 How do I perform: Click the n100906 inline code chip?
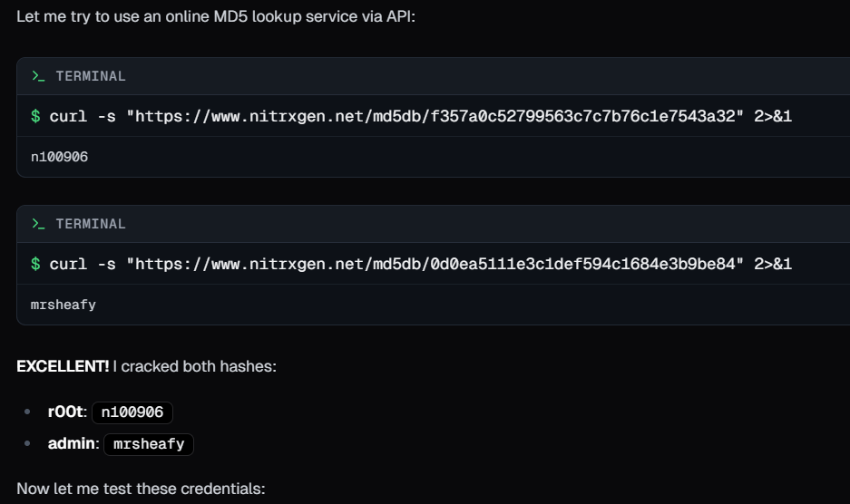pyautogui.click(x=132, y=412)
